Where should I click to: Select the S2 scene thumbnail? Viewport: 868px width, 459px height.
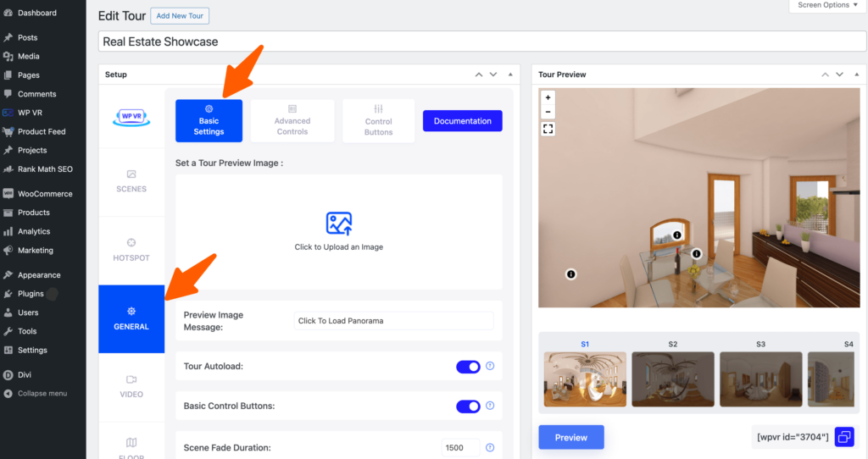click(672, 379)
